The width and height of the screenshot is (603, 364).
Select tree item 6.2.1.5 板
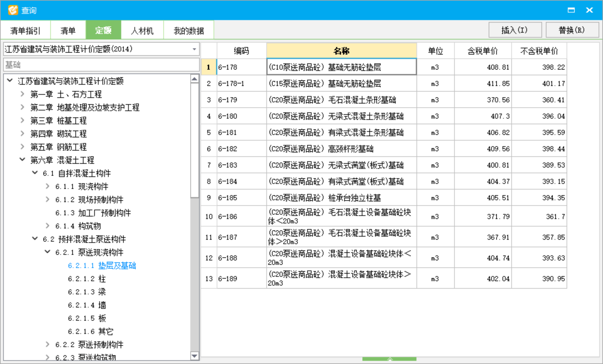[87, 318]
